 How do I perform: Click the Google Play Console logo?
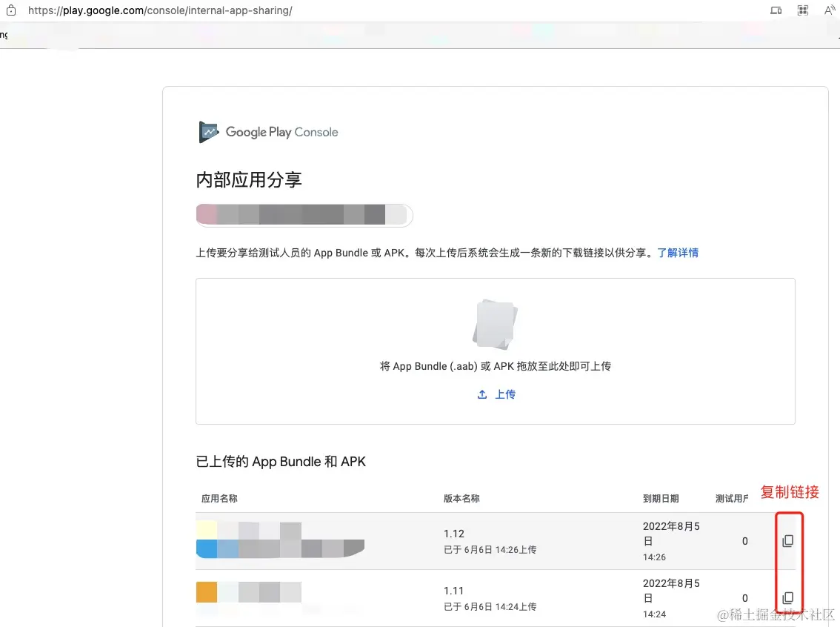point(268,132)
